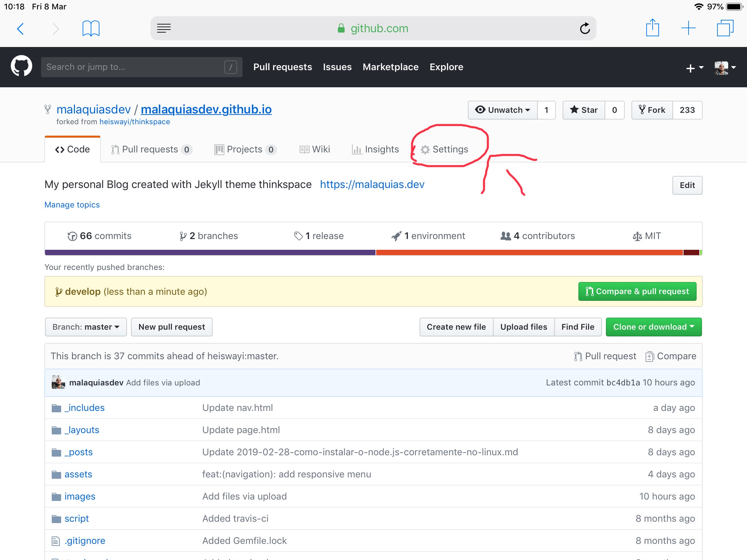
Task: Click the folder icon of assets
Action: point(56,475)
